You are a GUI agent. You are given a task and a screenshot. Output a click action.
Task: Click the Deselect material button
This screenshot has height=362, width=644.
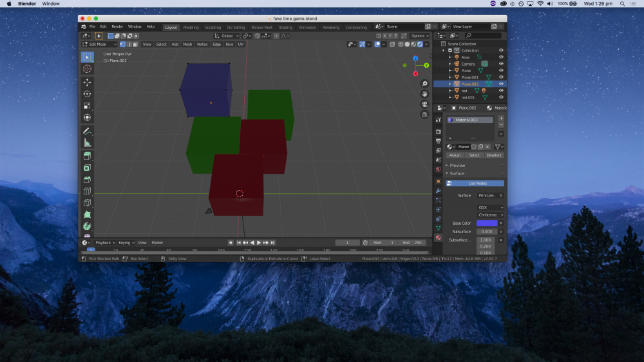click(494, 155)
